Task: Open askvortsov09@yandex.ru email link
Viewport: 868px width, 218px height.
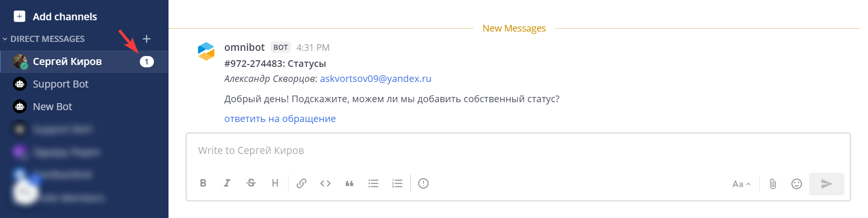Action: click(x=376, y=79)
